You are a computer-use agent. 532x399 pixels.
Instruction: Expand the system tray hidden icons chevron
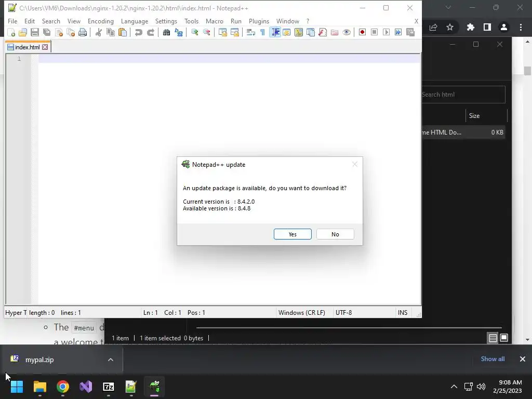click(454, 387)
